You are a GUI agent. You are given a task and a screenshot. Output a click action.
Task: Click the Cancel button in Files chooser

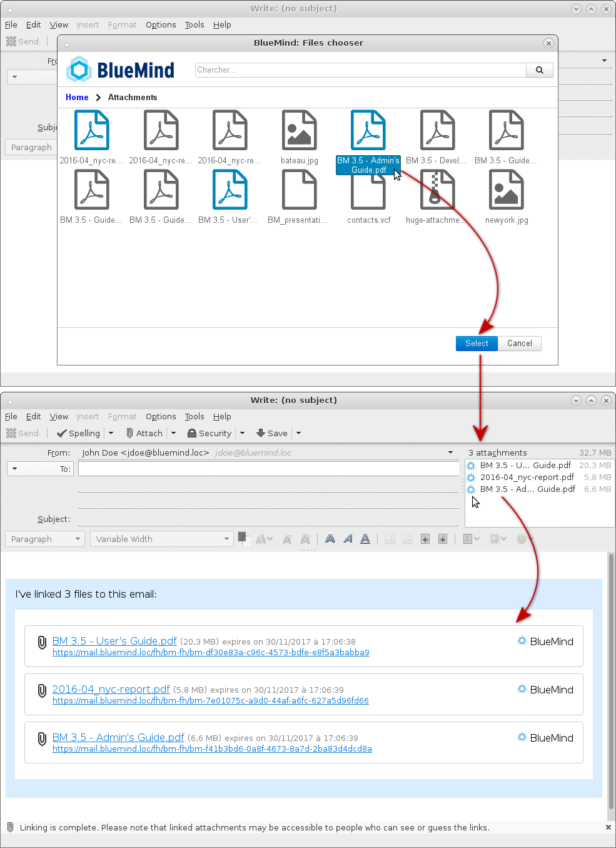click(x=520, y=343)
